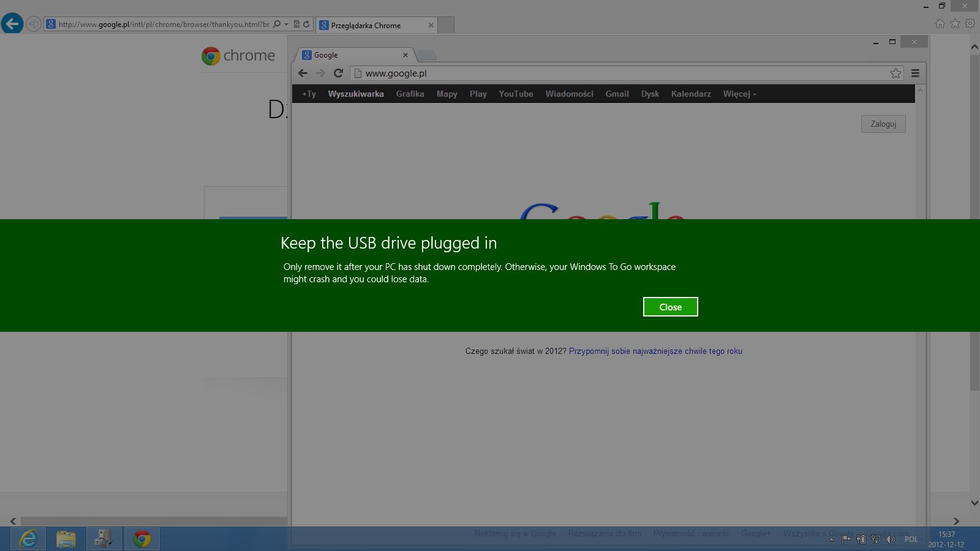
Task: Open a new tab in Chrome window
Action: coord(427,56)
